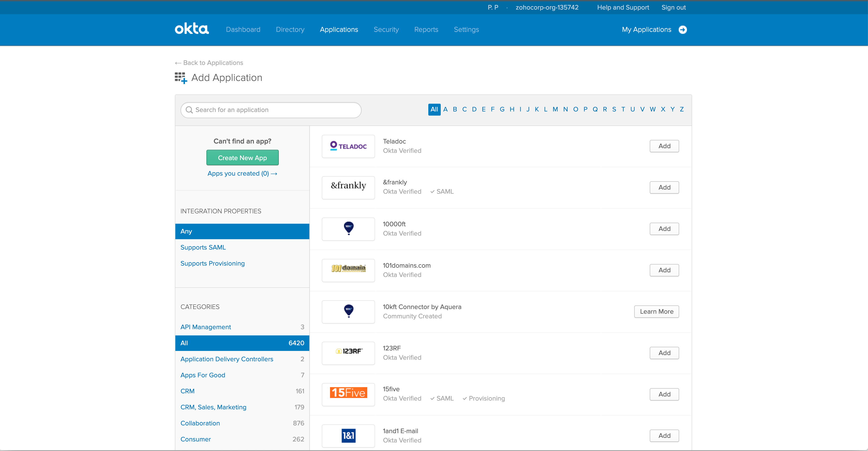Click the 101domain logo thumbnail

click(348, 270)
